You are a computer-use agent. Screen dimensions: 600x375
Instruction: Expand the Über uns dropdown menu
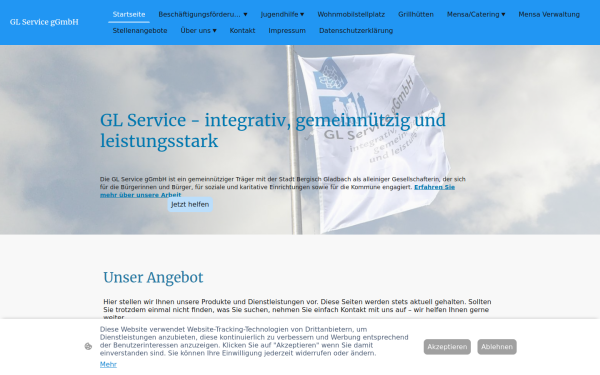pos(198,31)
